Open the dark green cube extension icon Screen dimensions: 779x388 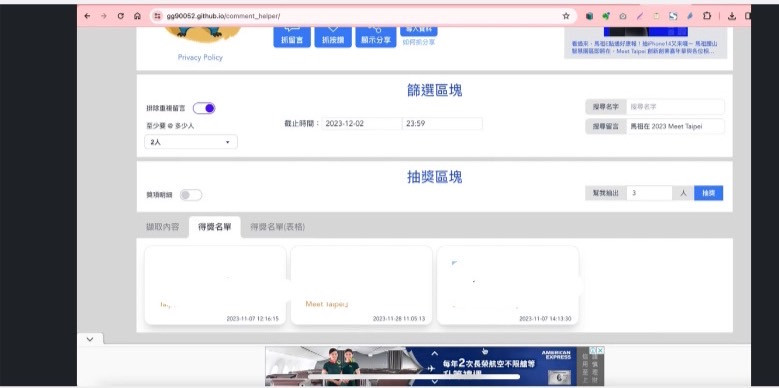(589, 16)
